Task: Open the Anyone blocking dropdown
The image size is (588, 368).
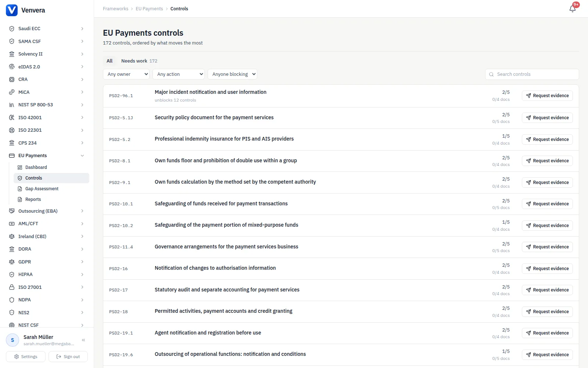Action: [232, 74]
